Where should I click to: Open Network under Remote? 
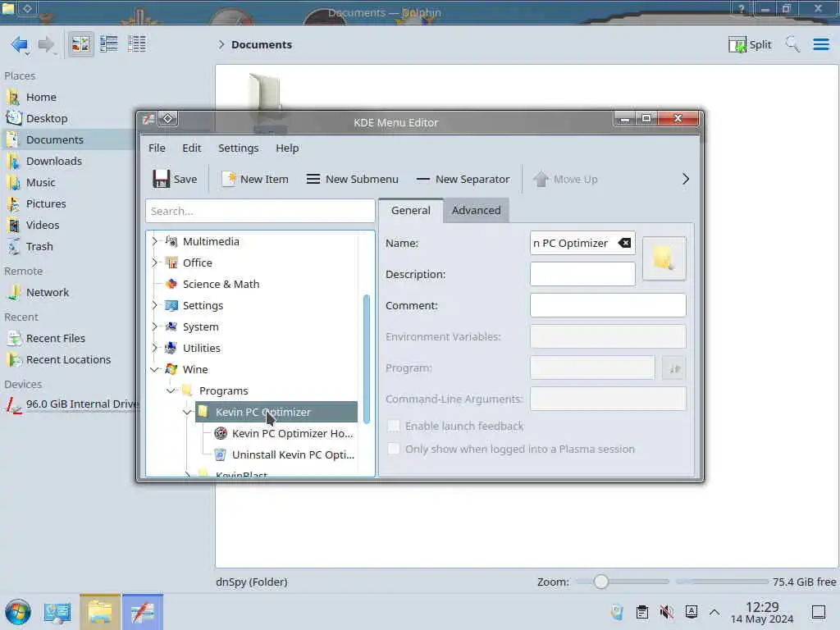(x=47, y=293)
